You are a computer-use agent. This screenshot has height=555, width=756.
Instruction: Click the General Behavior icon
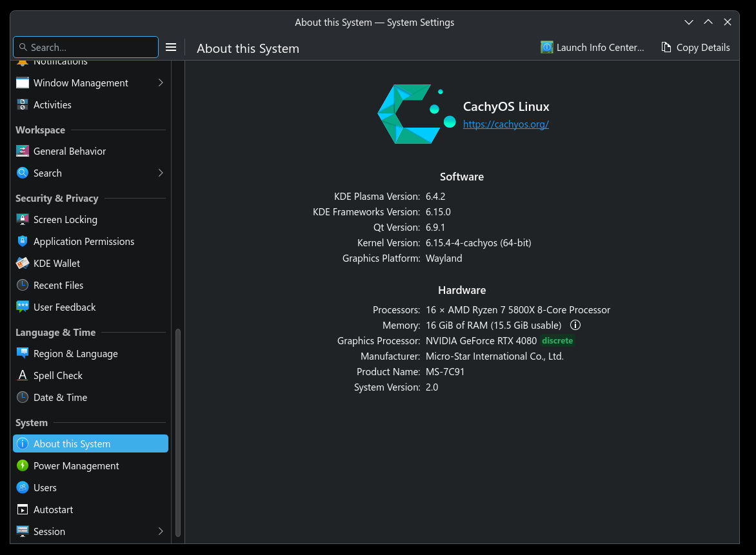[x=23, y=151]
